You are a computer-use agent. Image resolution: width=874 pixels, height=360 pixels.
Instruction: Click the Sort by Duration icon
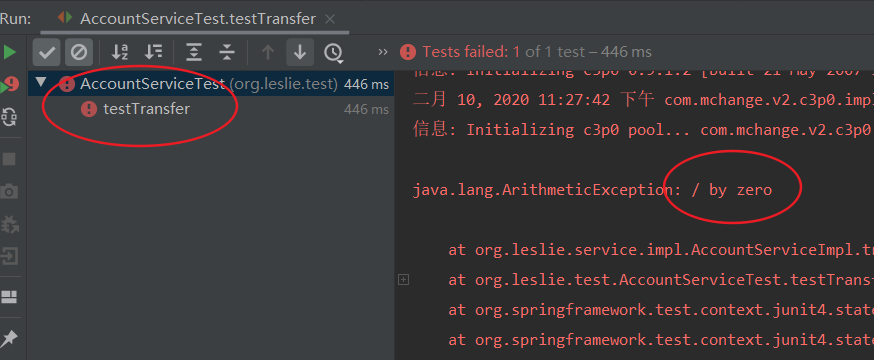(153, 52)
